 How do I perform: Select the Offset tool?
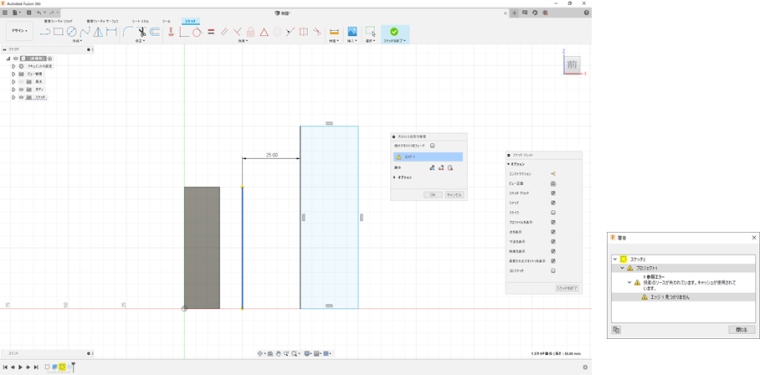pyautogui.click(x=155, y=32)
